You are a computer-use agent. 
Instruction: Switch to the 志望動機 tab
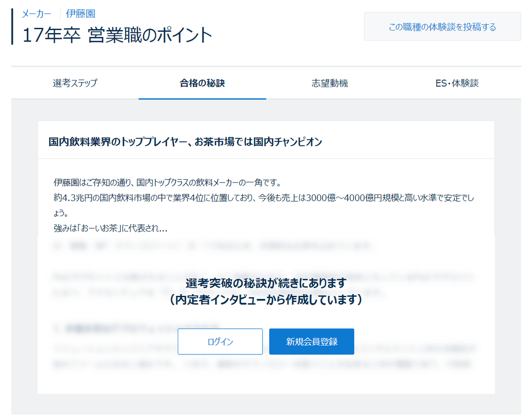coord(329,83)
